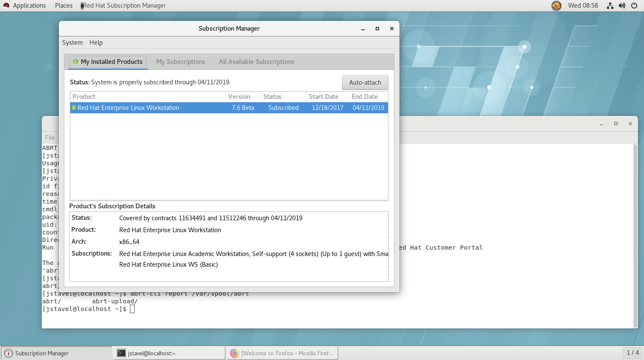Image resolution: width=644 pixels, height=360 pixels.
Task: Close the Subscription Manager window
Action: coord(391,29)
